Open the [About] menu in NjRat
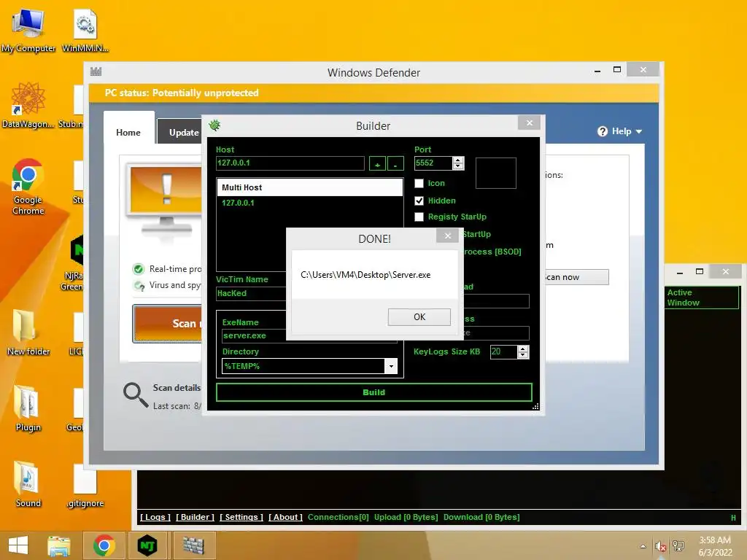The width and height of the screenshot is (747, 560). (285, 517)
